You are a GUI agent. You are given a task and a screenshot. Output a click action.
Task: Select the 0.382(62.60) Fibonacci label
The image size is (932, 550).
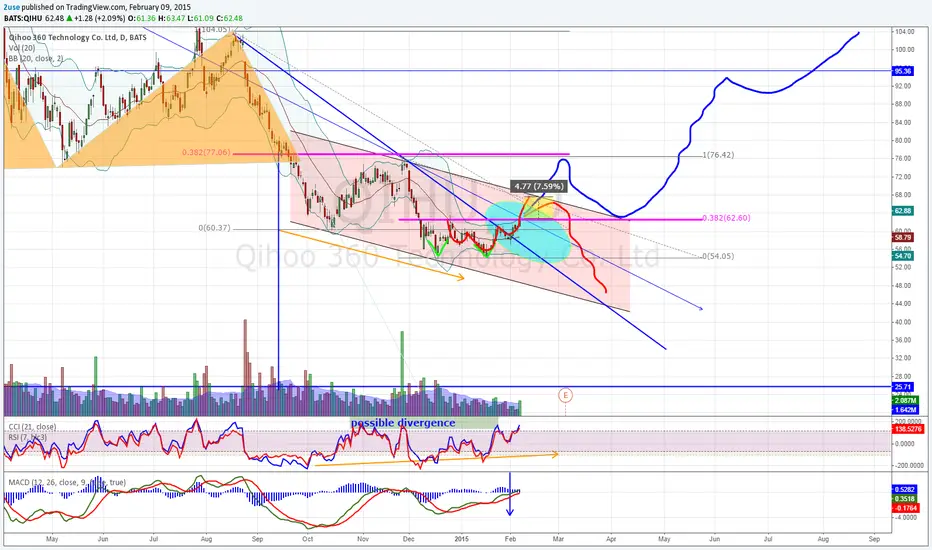click(x=726, y=218)
